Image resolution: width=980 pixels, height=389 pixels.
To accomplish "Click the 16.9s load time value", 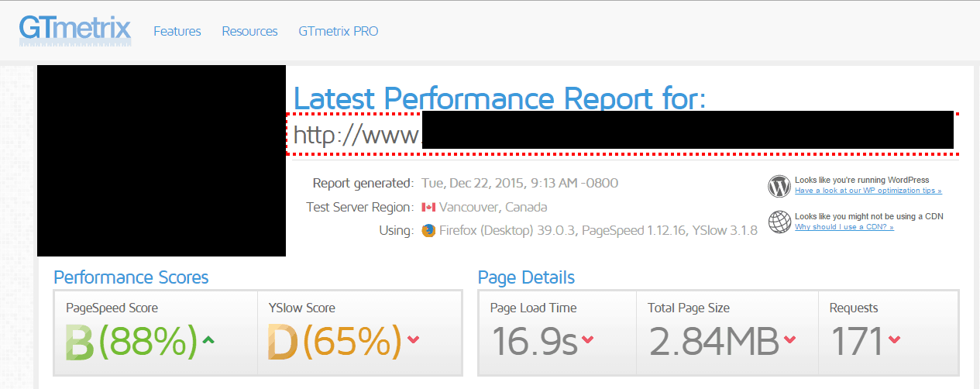I will tap(535, 342).
